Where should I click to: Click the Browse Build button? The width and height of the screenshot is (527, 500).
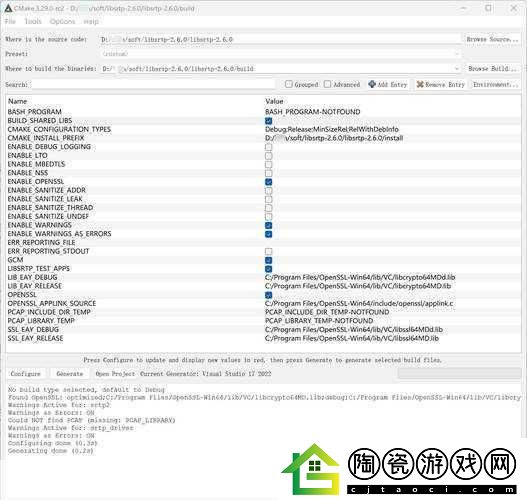tap(492, 69)
